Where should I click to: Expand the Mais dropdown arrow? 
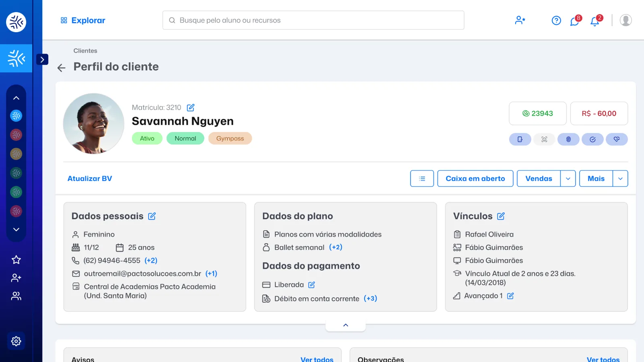pos(620,179)
